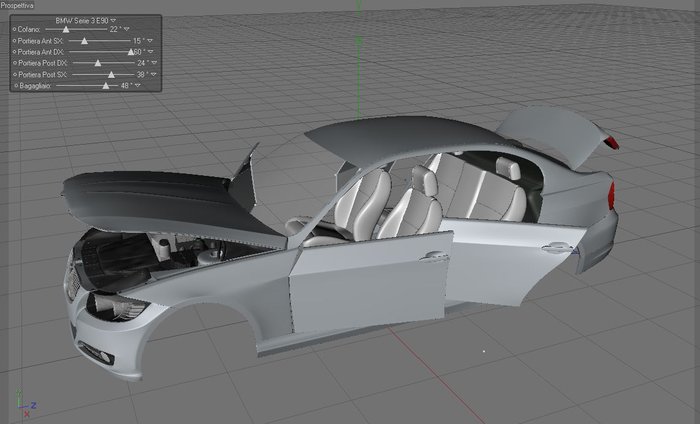700x424 pixels.
Task: Toggle the Portiera Post DX keyframe circle
Action: 15,63
